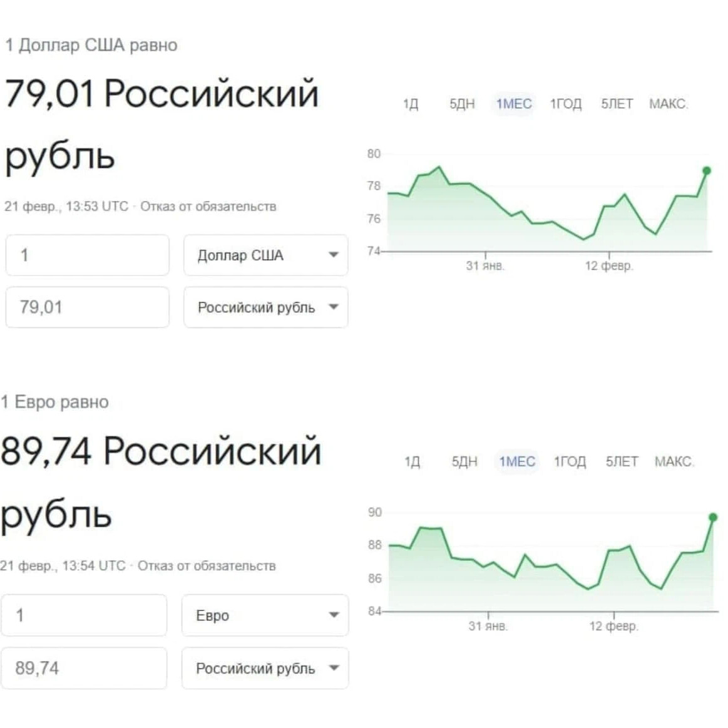Image resolution: width=728 pixels, height=728 pixels.
Task: Select the 1Д range on the euro chart
Action: coord(413,461)
